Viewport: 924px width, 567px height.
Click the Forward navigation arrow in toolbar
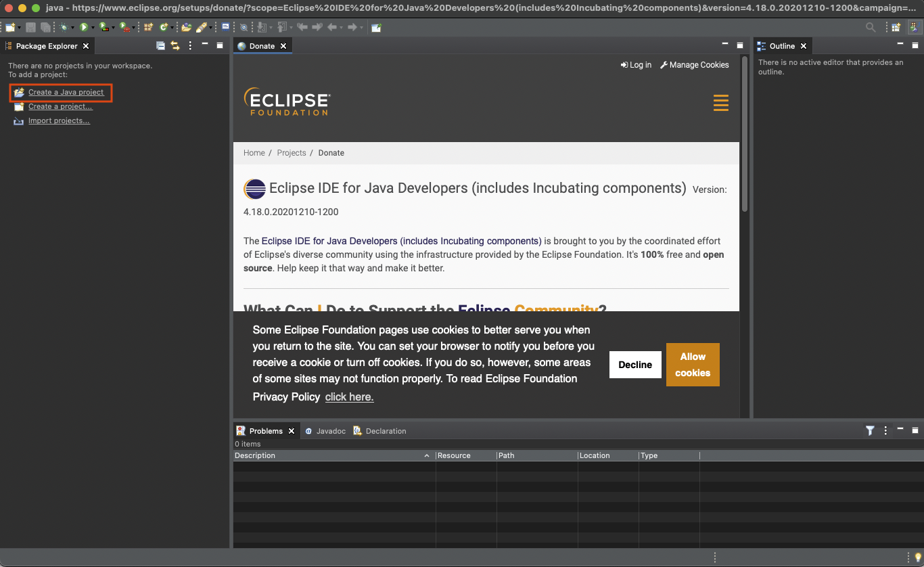352,28
